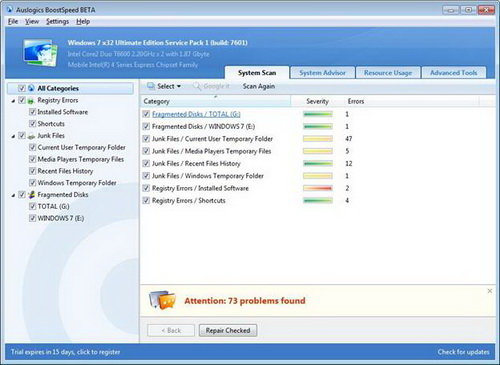Toggle the All Categories checkbox
Image resolution: width=500 pixels, height=365 pixels.
pos(22,88)
